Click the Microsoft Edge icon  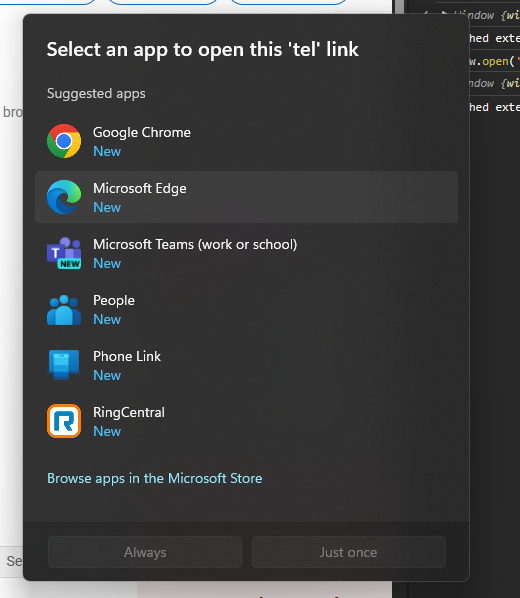click(64, 197)
